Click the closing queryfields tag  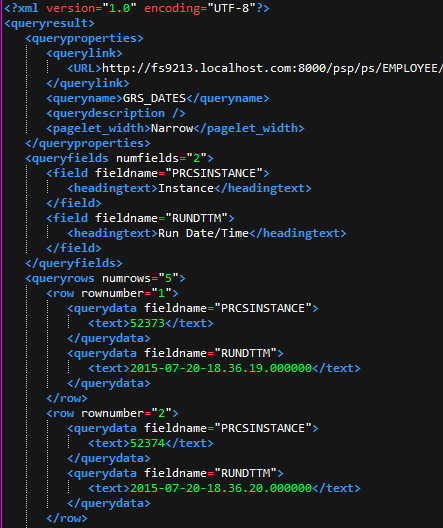click(x=74, y=263)
